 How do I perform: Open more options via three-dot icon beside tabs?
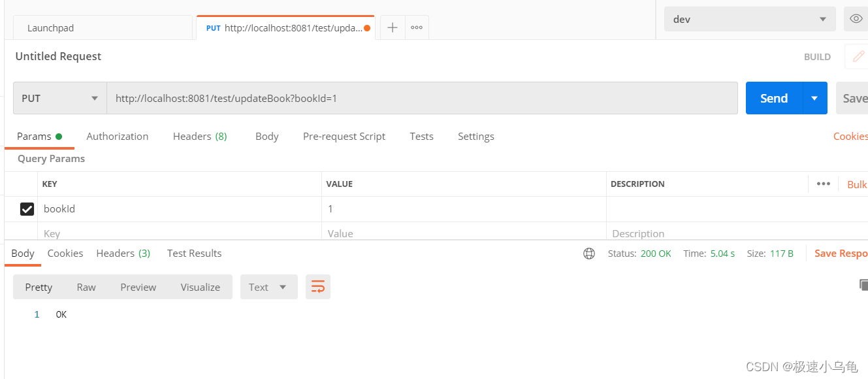pos(417,27)
